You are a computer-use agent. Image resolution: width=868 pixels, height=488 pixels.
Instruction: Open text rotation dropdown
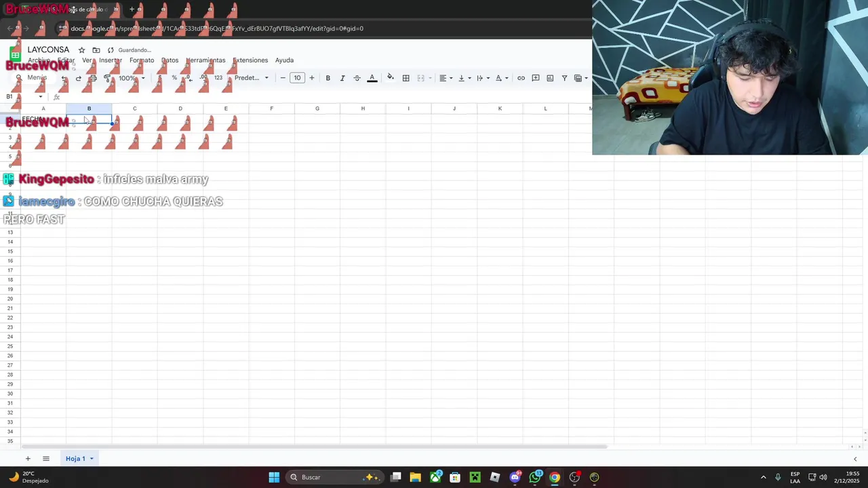coord(502,78)
